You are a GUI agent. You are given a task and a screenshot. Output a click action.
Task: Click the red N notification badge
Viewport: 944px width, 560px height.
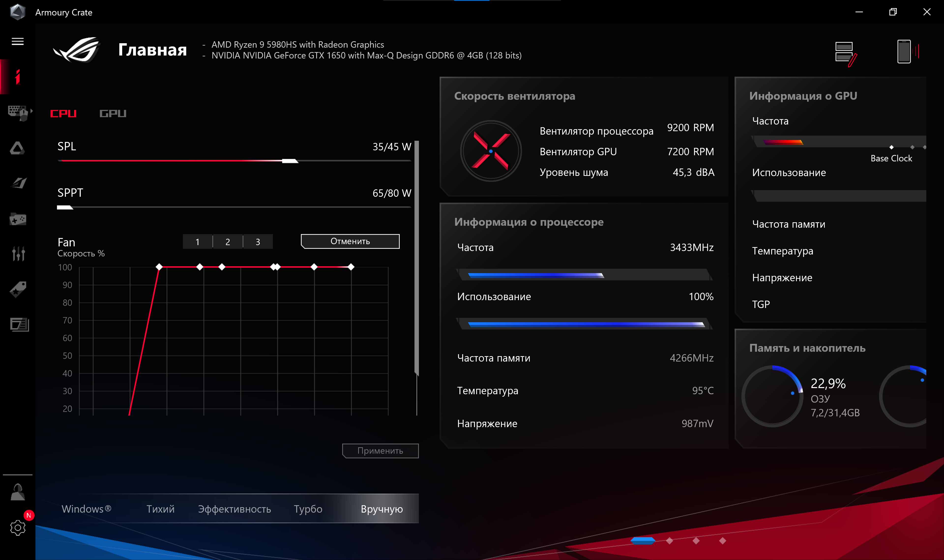click(x=29, y=516)
